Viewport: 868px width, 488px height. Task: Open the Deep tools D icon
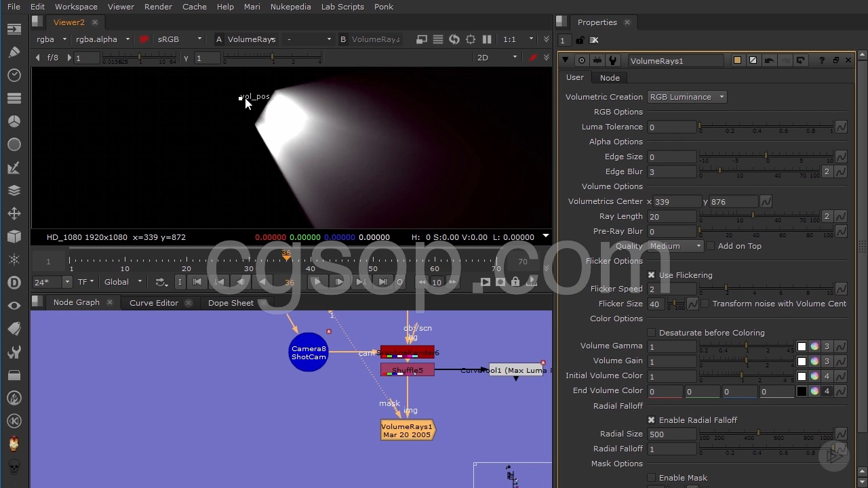pyautogui.click(x=14, y=283)
